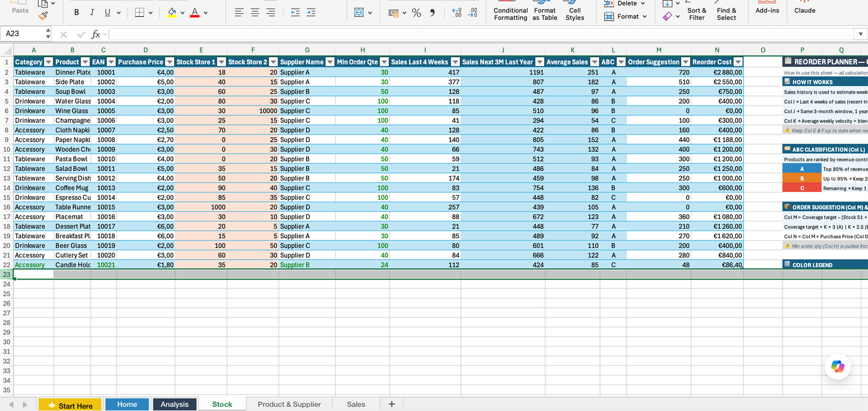Open the underline style dropdown arrow
This screenshot has height=411, width=868.
[x=118, y=13]
